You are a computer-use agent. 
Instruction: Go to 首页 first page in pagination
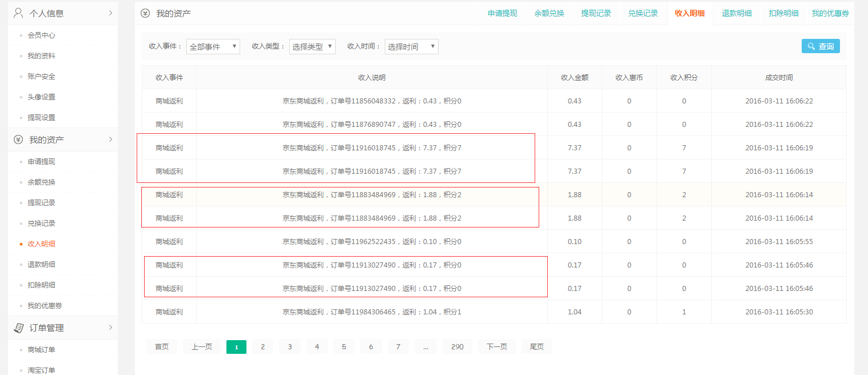point(162,346)
